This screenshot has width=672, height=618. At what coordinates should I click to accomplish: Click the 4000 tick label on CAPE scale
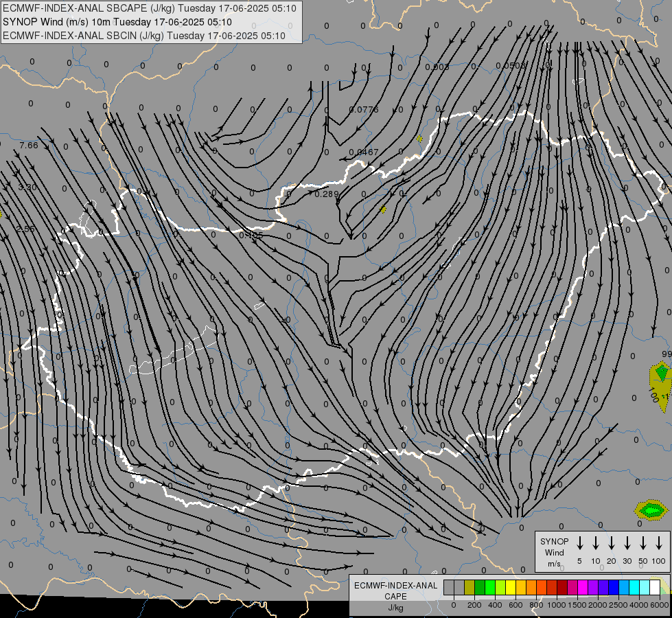coord(638,605)
